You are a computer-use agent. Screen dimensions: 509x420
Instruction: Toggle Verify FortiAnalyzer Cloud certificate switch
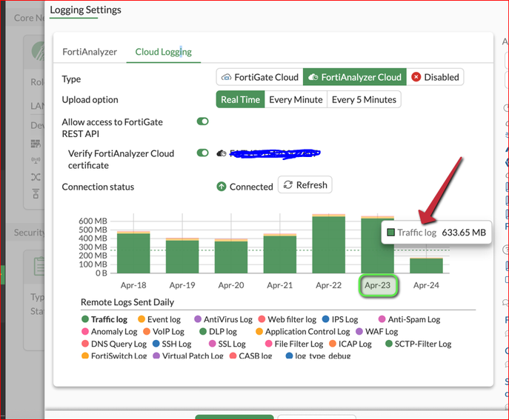click(x=202, y=153)
